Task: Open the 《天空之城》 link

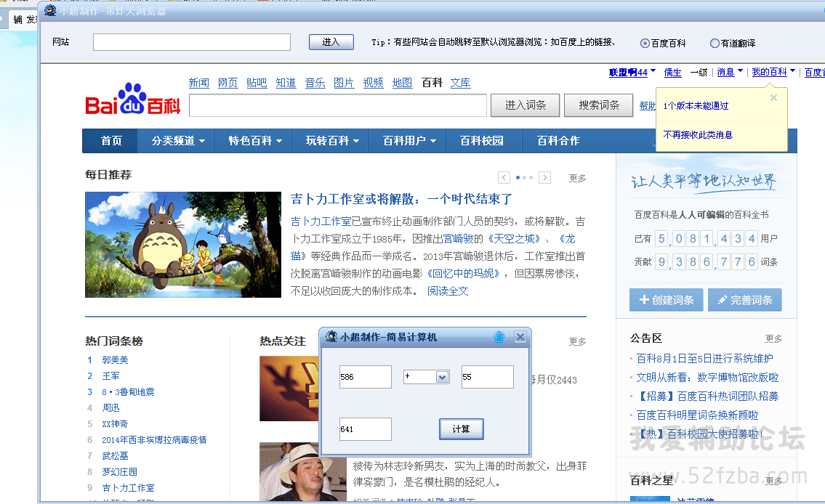Action: pyautogui.click(x=514, y=239)
